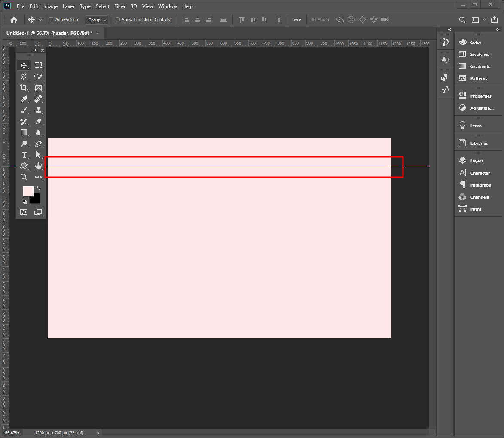This screenshot has width=504, height=438.
Task: Open the Move tool preset picker arrow
Action: pyautogui.click(x=40, y=20)
